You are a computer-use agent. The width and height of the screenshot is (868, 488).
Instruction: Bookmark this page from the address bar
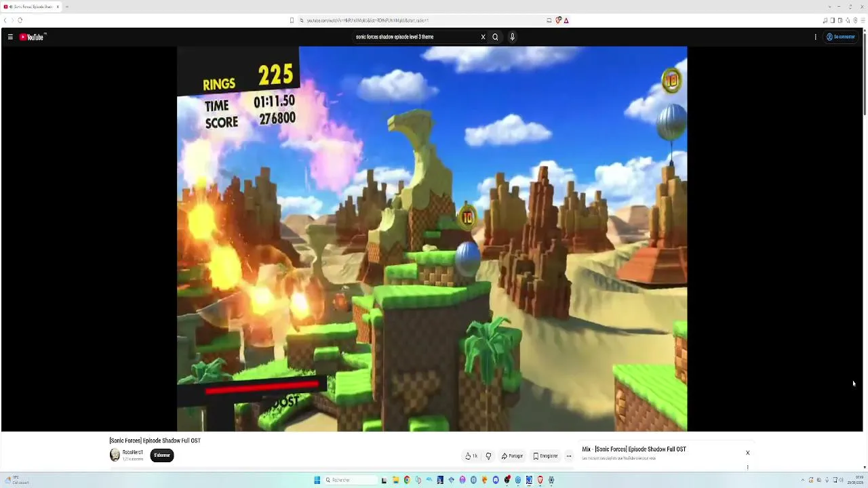point(292,20)
